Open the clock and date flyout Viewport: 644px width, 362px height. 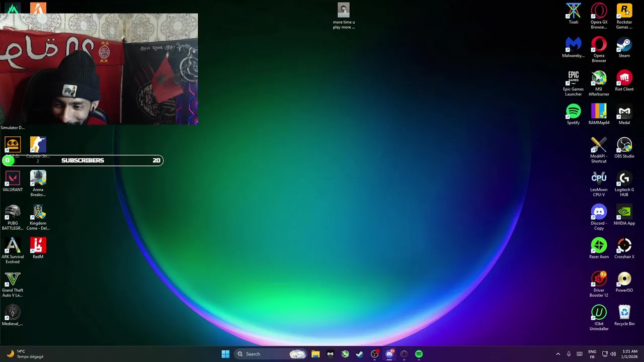[629, 354]
